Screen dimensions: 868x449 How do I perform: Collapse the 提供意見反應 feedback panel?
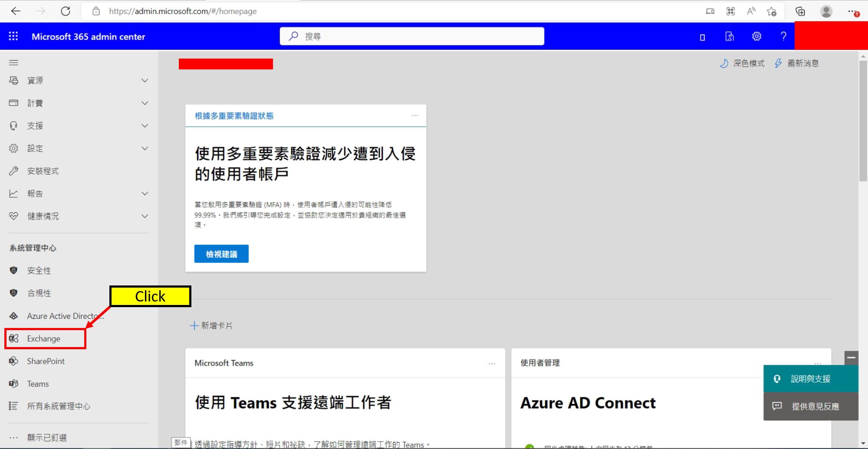(x=851, y=358)
